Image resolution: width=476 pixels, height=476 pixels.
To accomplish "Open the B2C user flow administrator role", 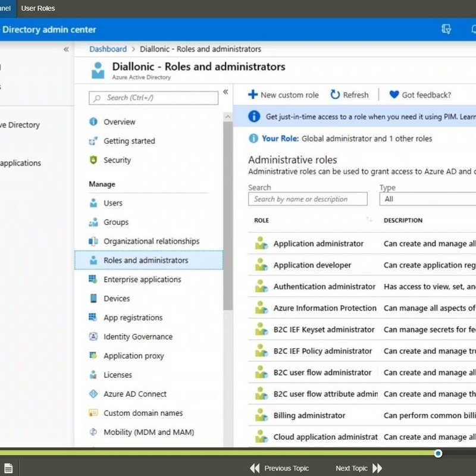I will [x=322, y=372].
